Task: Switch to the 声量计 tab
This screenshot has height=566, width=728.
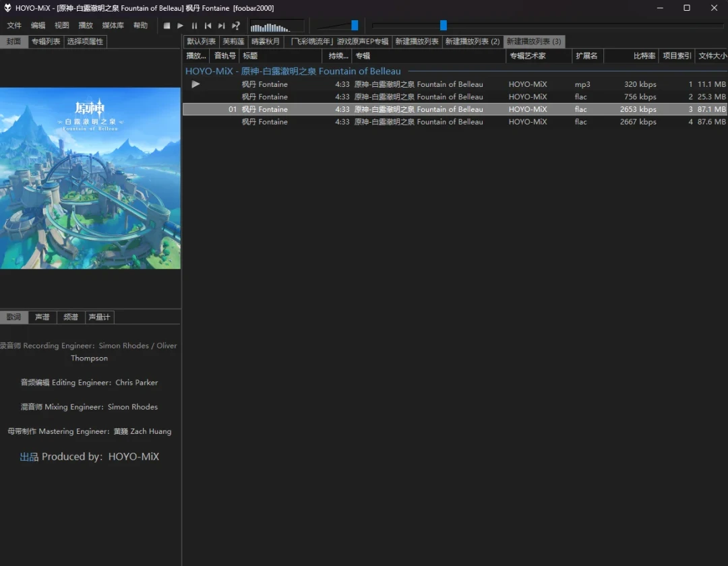Action: [99, 317]
